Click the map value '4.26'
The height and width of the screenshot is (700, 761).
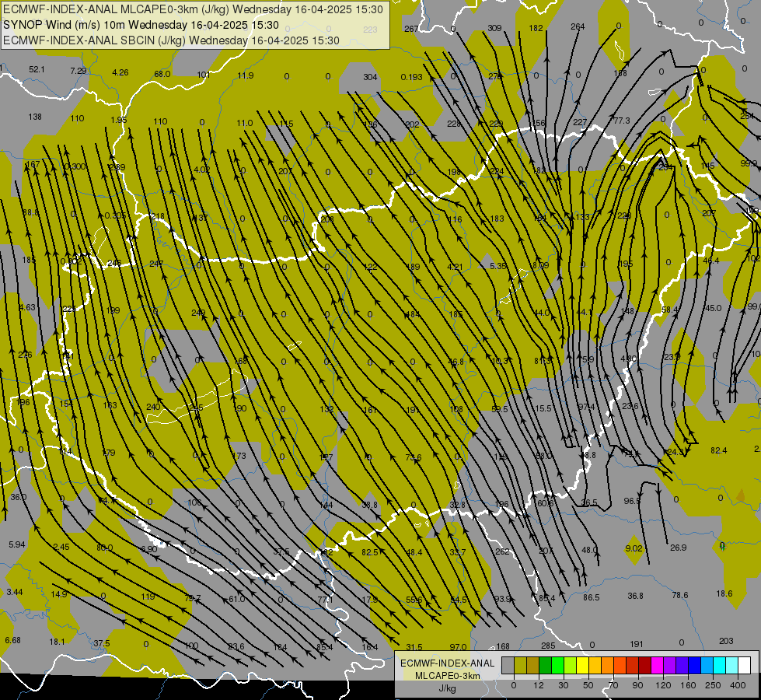[120, 72]
